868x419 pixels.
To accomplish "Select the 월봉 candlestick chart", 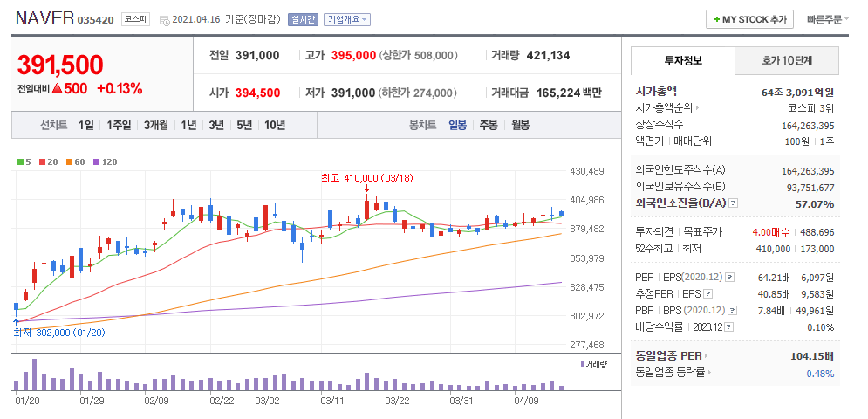I will tap(519, 125).
